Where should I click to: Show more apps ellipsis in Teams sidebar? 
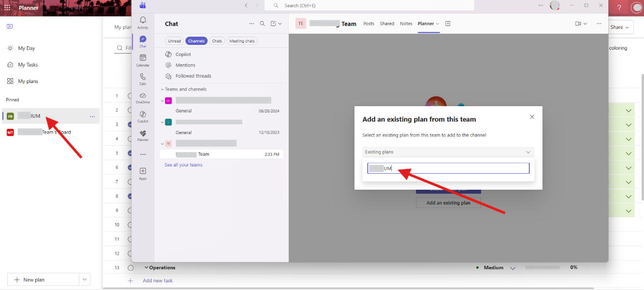[x=143, y=154]
